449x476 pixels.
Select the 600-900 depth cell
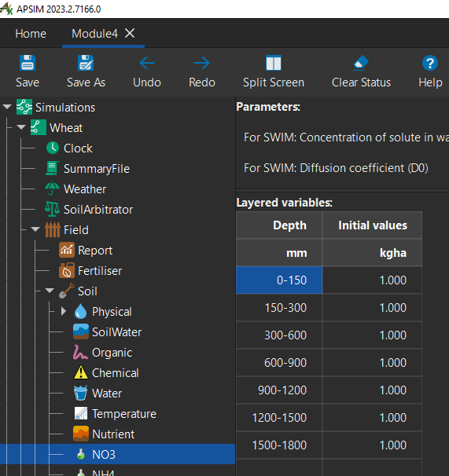click(x=279, y=362)
